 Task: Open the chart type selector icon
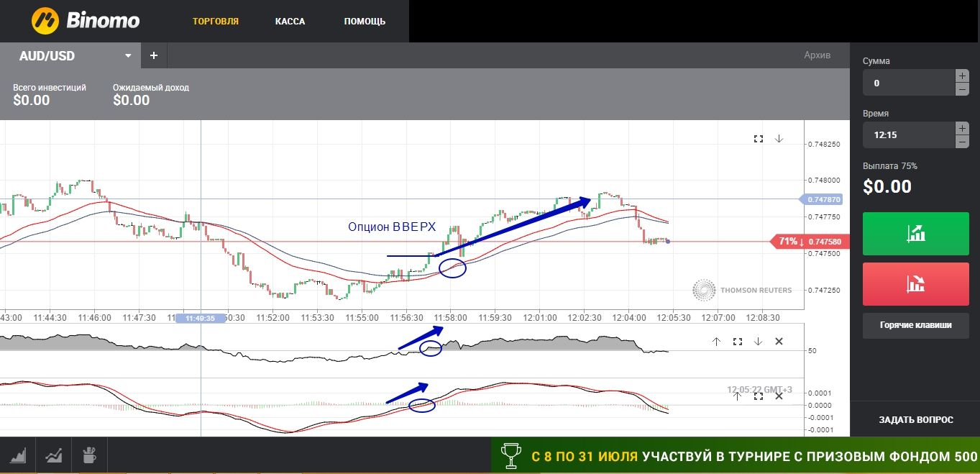click(17, 455)
